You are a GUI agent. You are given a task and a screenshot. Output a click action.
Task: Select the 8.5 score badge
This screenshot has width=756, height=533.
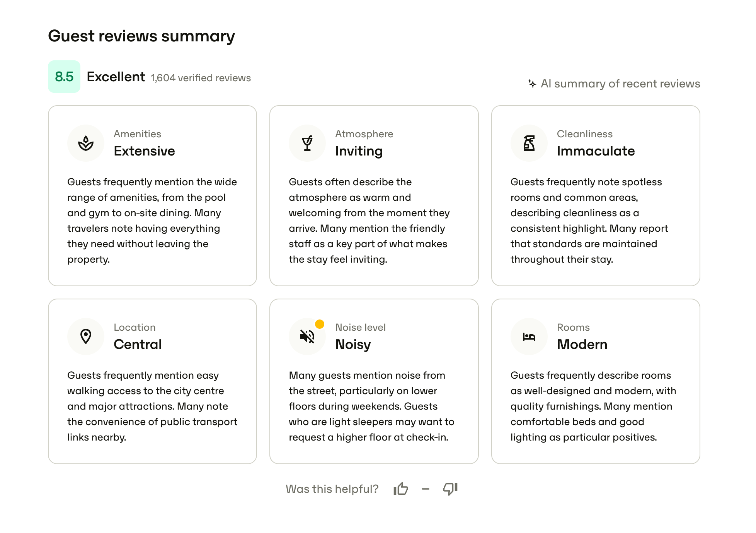[64, 77]
